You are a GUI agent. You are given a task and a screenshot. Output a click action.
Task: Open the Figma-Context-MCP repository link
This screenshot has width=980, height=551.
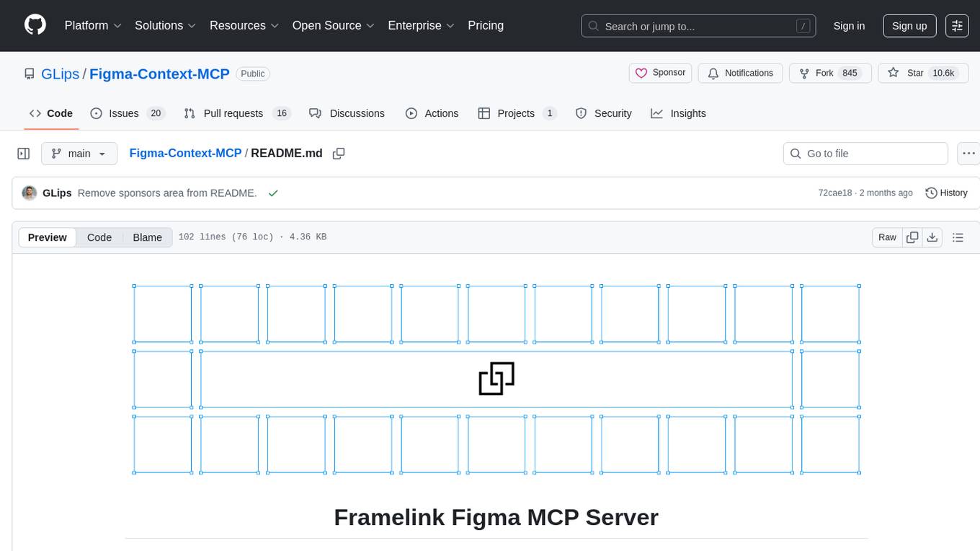[x=159, y=74]
